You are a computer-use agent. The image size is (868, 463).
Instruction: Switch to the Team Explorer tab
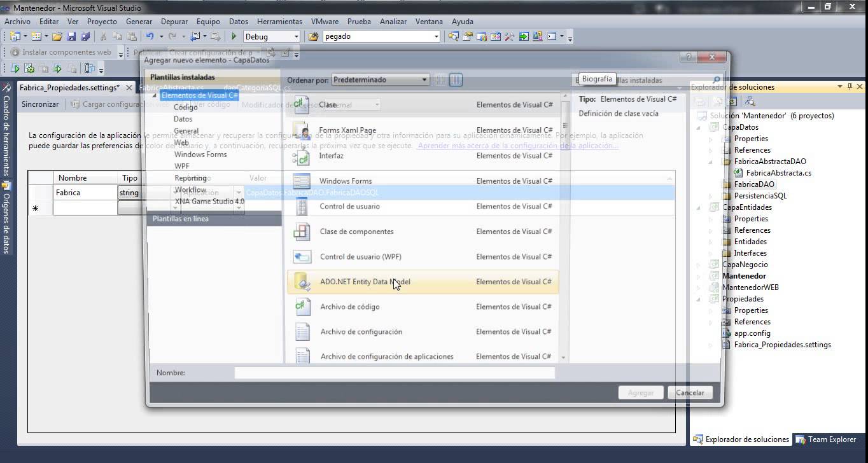[826, 439]
